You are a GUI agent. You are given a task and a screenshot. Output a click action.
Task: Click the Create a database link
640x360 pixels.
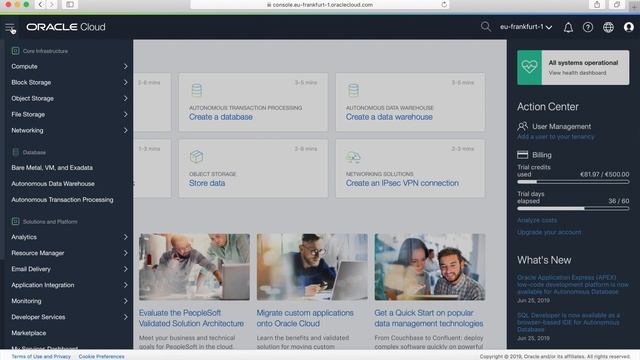[220, 117]
